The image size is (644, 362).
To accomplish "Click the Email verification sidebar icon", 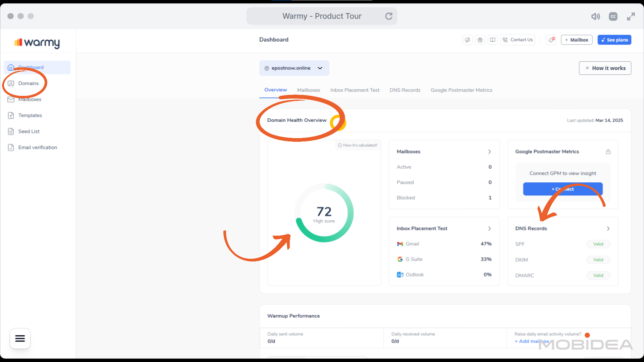I will (11, 147).
